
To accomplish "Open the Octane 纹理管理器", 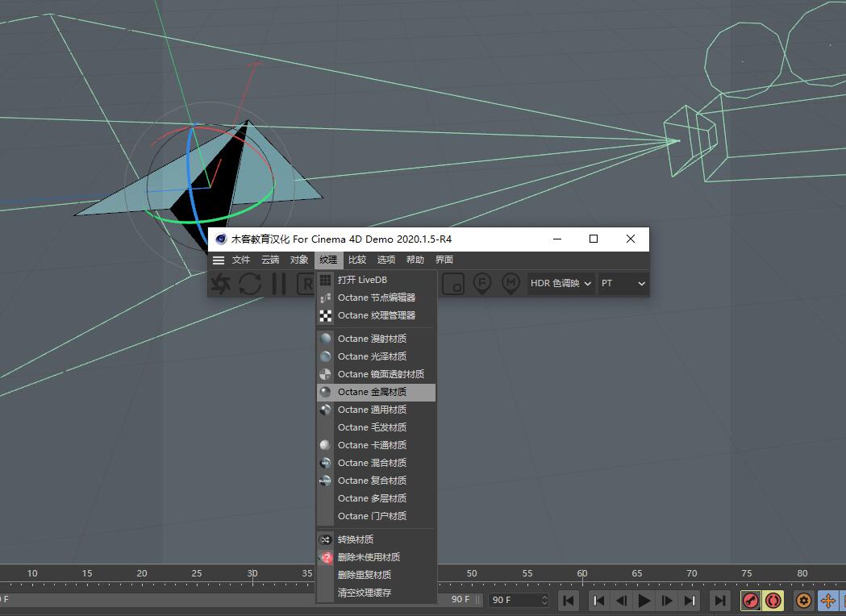I will [377, 315].
